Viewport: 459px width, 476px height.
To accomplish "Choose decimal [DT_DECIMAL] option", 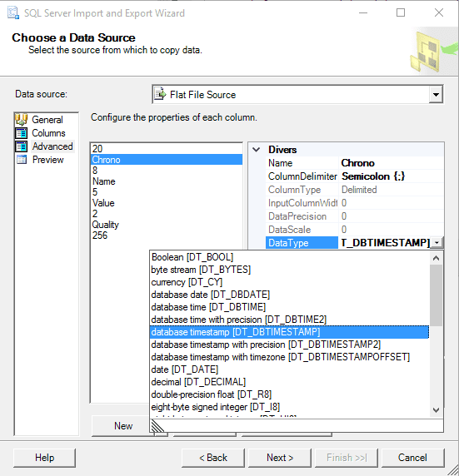I will pos(289,382).
